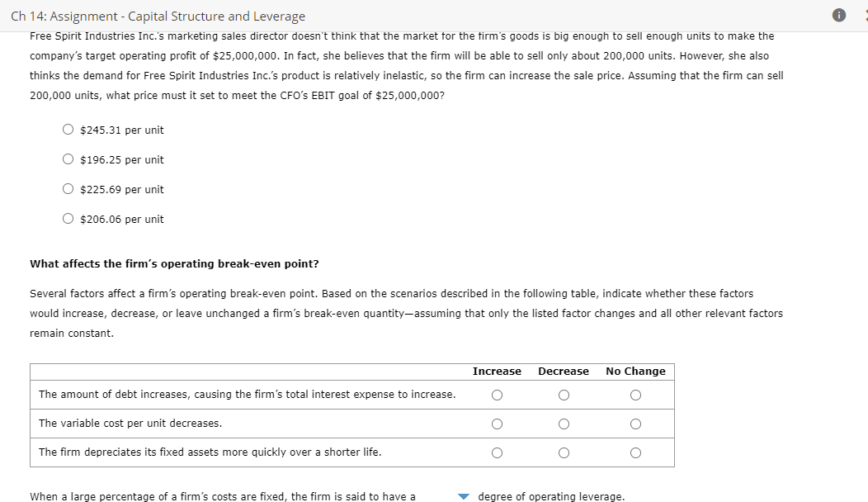This screenshot has height=502, width=868.
Task: Select Decrease for variable cost per unit row
Action: point(563,424)
